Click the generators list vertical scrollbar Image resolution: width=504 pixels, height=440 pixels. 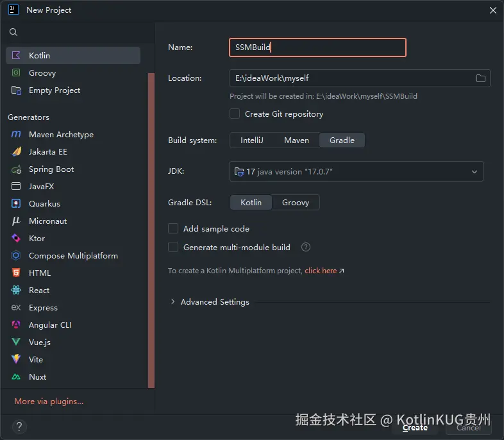pos(151,230)
